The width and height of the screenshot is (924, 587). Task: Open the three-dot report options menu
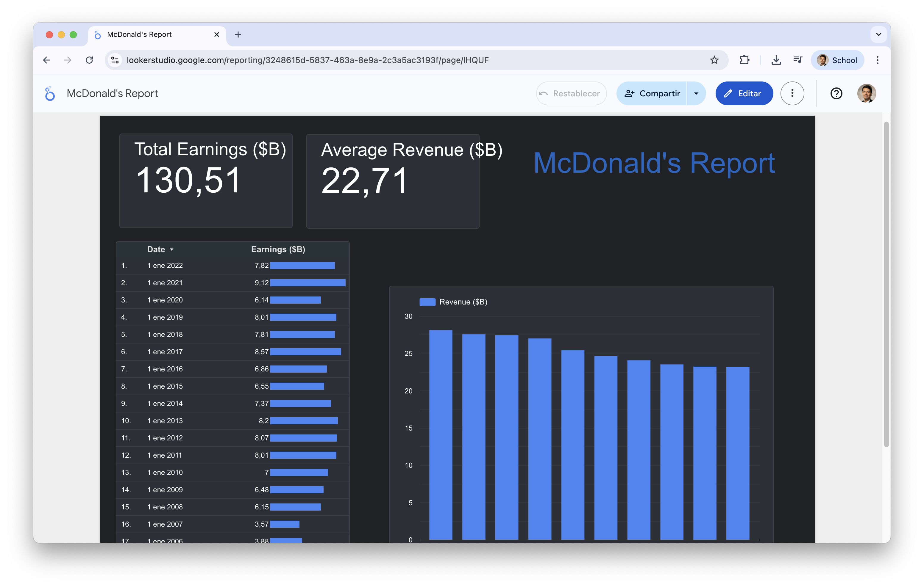coord(792,94)
